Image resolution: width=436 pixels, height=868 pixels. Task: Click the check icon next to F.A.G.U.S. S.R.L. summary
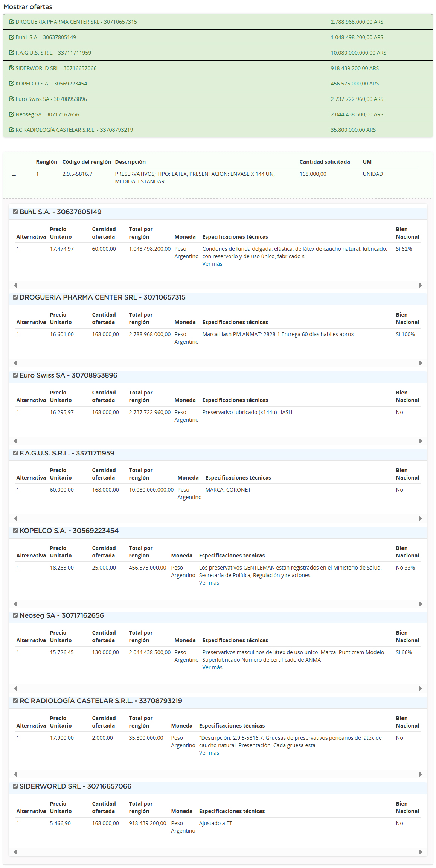coord(11,53)
